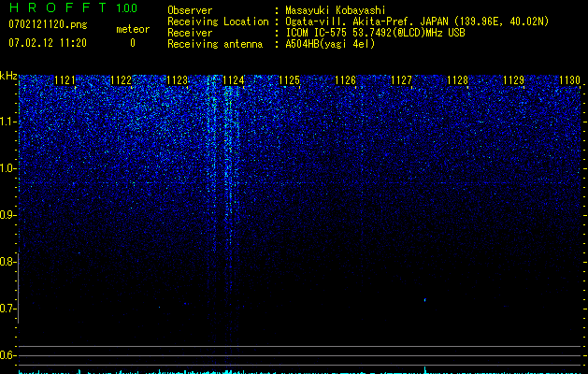Click the Receiving Location label
588x374 pixels.
[x=218, y=22]
